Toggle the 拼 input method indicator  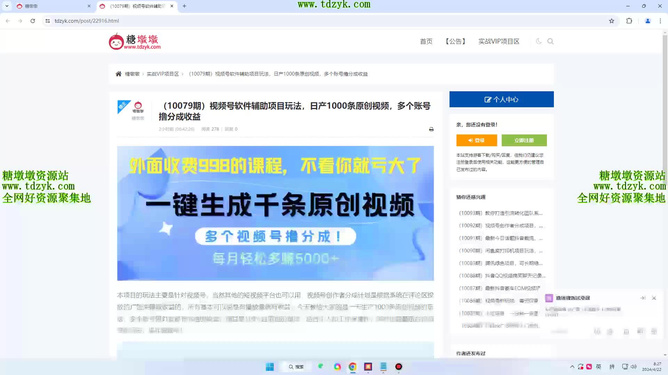(x=612, y=366)
